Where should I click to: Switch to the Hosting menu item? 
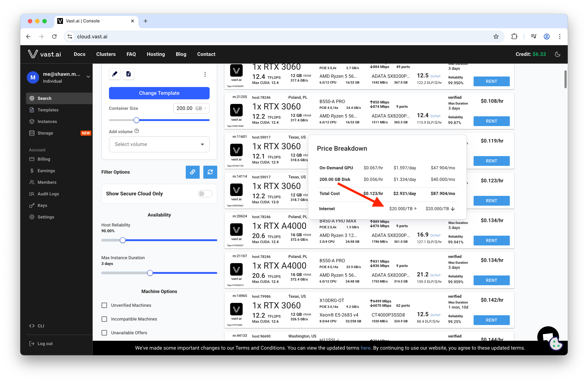156,54
